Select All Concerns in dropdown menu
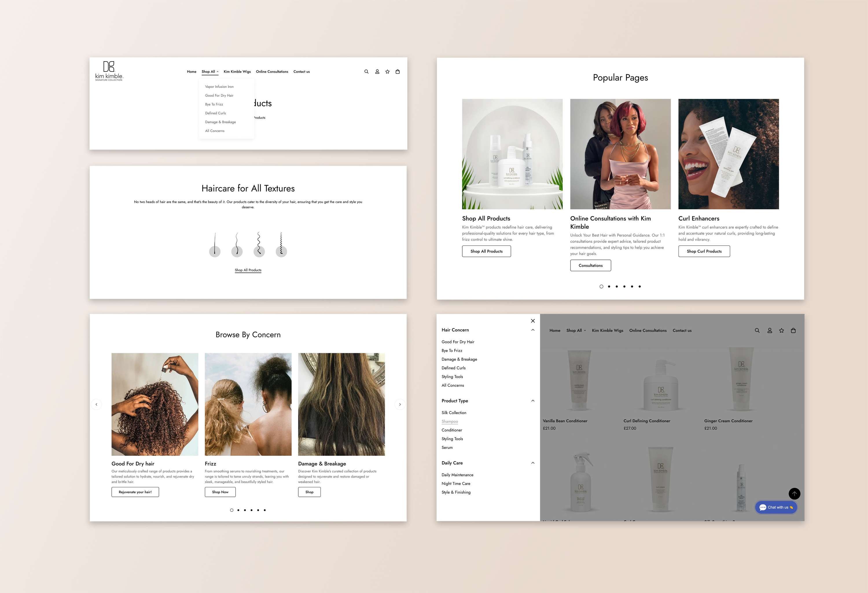Image resolution: width=868 pixels, height=593 pixels. click(x=215, y=131)
